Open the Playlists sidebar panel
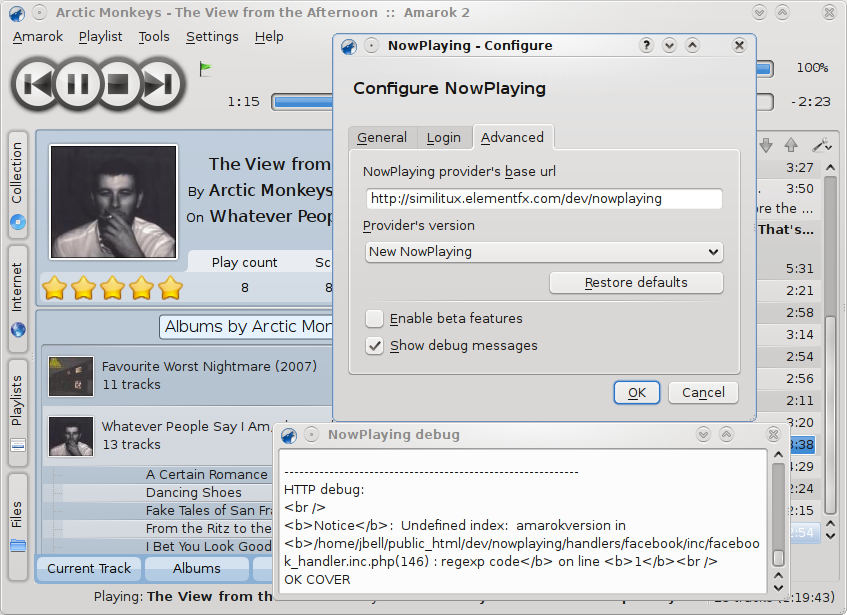The width and height of the screenshot is (847, 615). 18,413
